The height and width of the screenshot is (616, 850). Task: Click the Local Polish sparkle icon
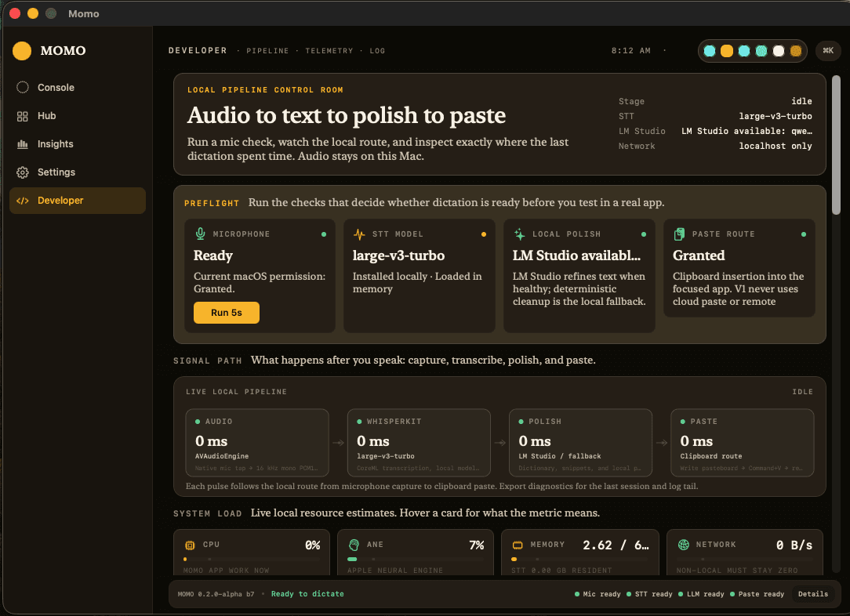519,234
